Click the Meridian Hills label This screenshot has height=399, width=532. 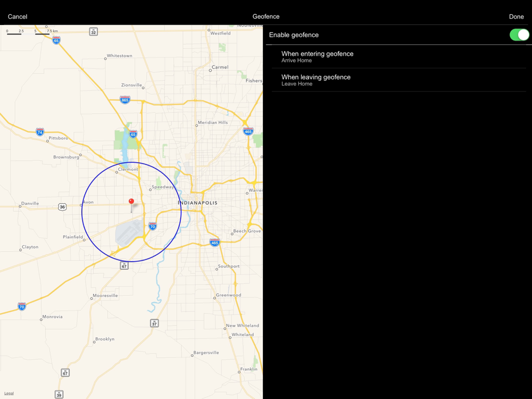213,122
